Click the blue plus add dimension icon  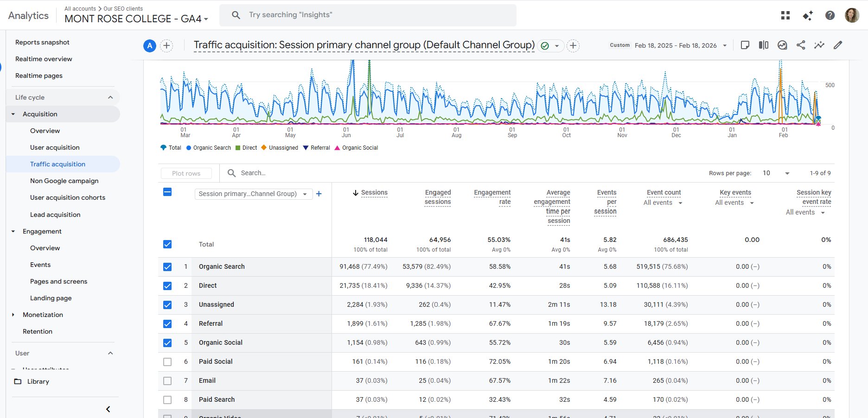(319, 194)
